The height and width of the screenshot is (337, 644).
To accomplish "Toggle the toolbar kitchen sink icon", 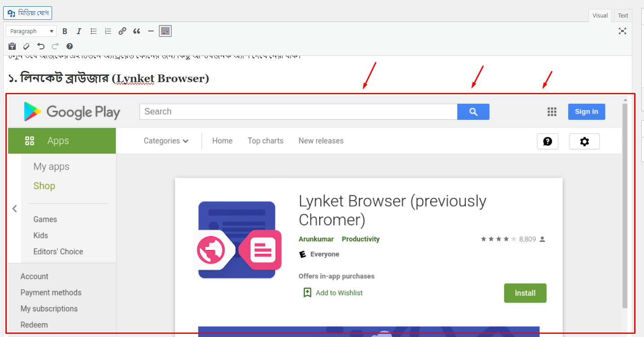I will (165, 31).
